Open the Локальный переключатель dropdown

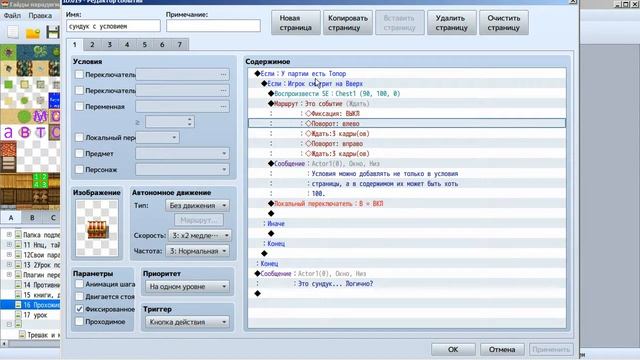coord(157,138)
